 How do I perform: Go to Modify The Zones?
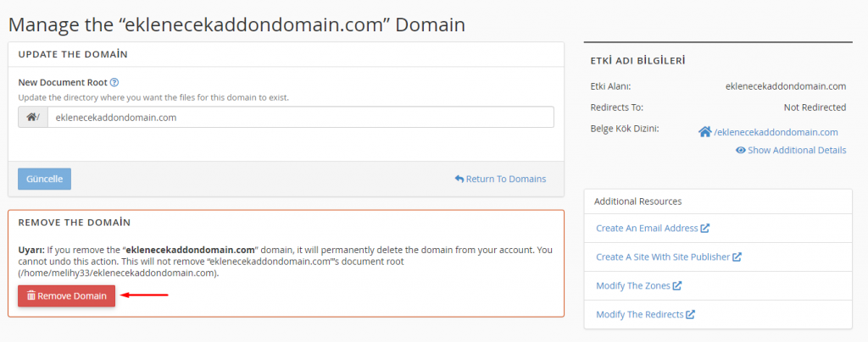pyautogui.click(x=632, y=286)
